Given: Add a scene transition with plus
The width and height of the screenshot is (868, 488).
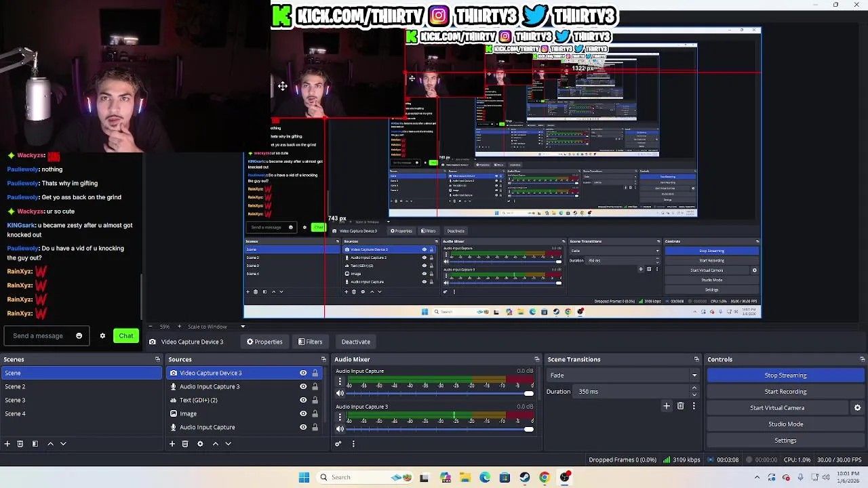Looking at the screenshot, I should [667, 405].
